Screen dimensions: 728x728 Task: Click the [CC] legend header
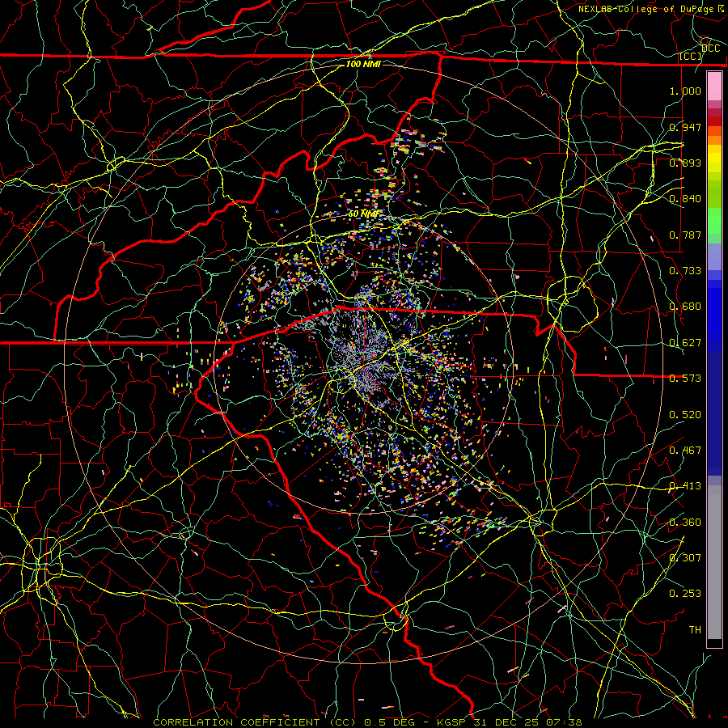click(x=691, y=57)
